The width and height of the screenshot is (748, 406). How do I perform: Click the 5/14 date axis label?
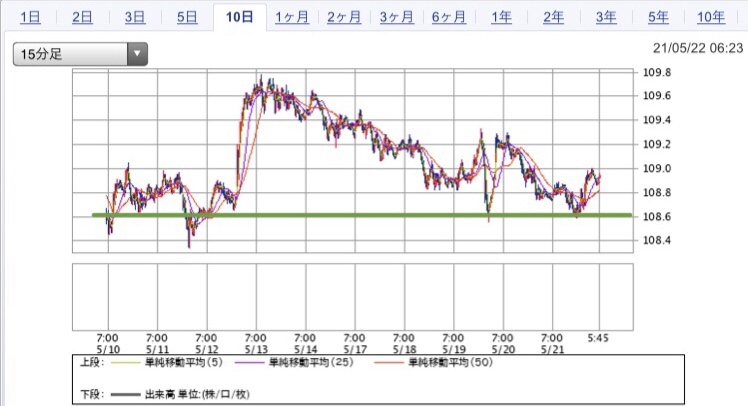coord(305,349)
